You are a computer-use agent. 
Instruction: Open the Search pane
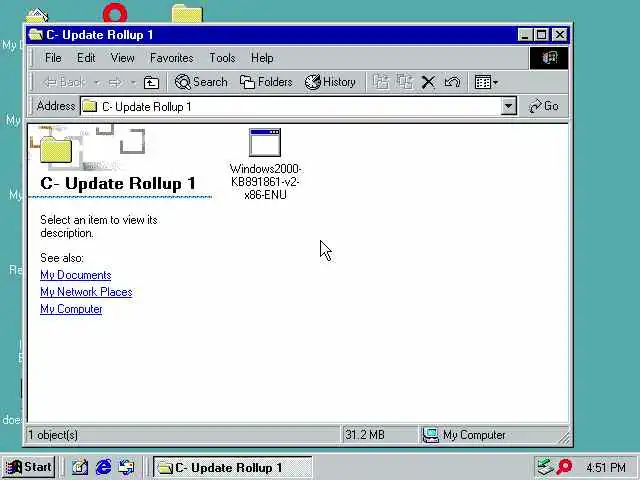[x=201, y=82]
